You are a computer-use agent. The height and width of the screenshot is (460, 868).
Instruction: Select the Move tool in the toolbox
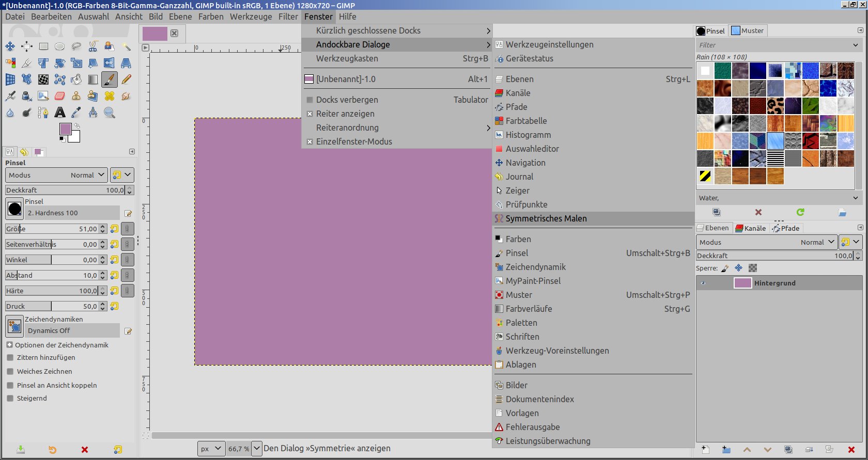(x=10, y=46)
